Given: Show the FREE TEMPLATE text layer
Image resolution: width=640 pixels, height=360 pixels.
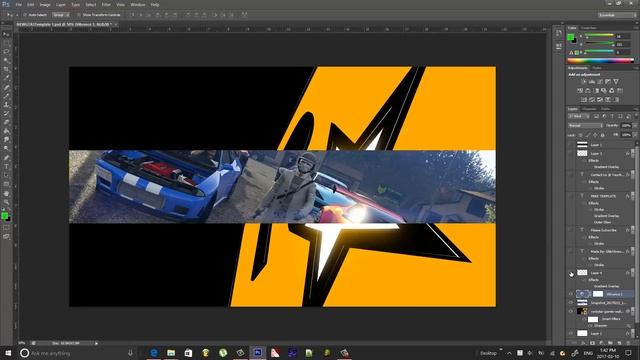Looking at the screenshot, I should click(571, 196).
